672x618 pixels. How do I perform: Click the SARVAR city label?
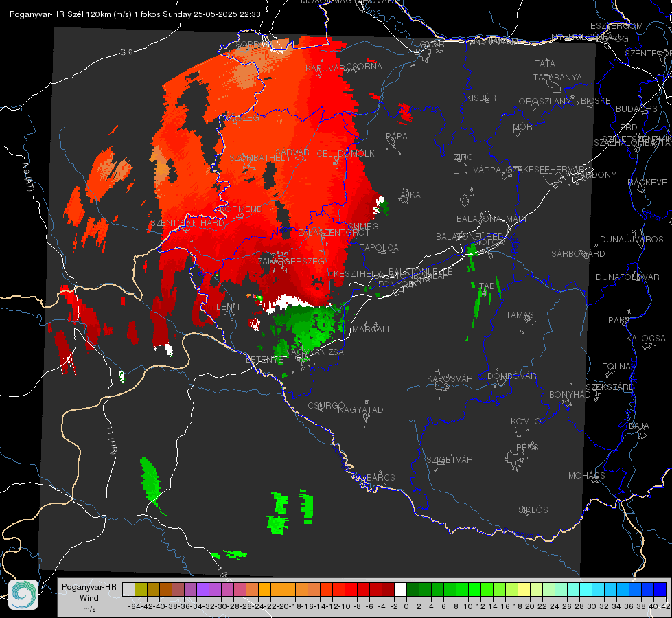click(x=292, y=152)
